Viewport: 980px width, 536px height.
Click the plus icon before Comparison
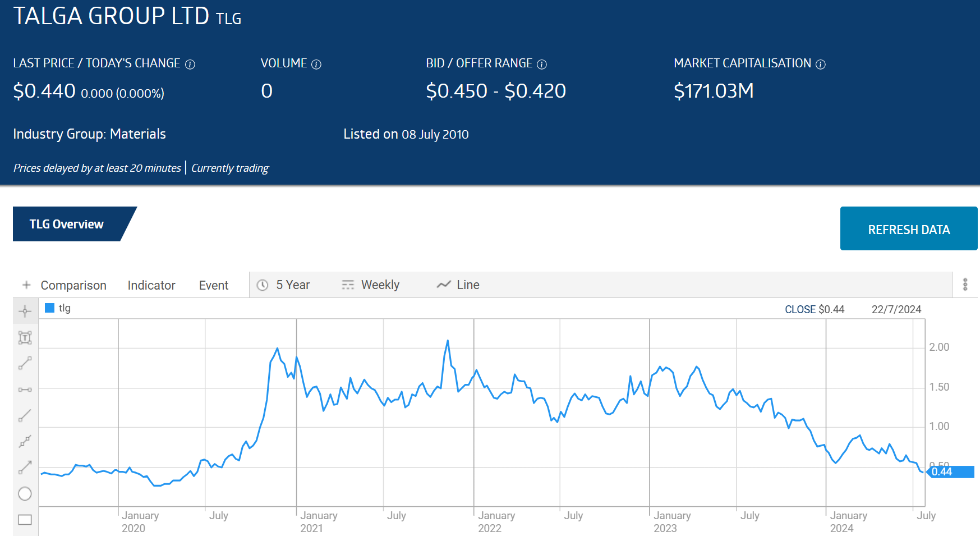[26, 285]
